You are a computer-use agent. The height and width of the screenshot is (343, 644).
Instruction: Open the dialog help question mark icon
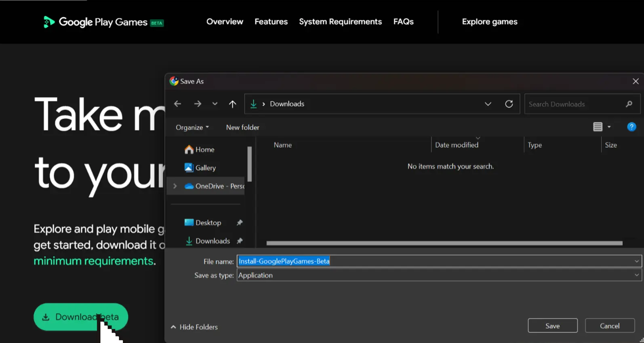(631, 127)
